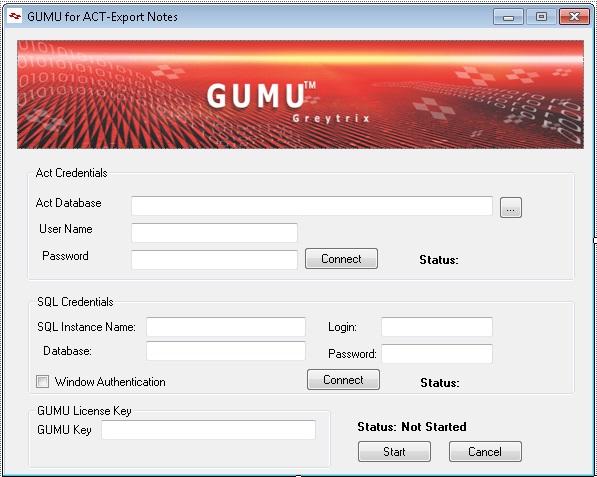The height and width of the screenshot is (477, 597).
Task: Cancel the export dialog
Action: click(485, 452)
